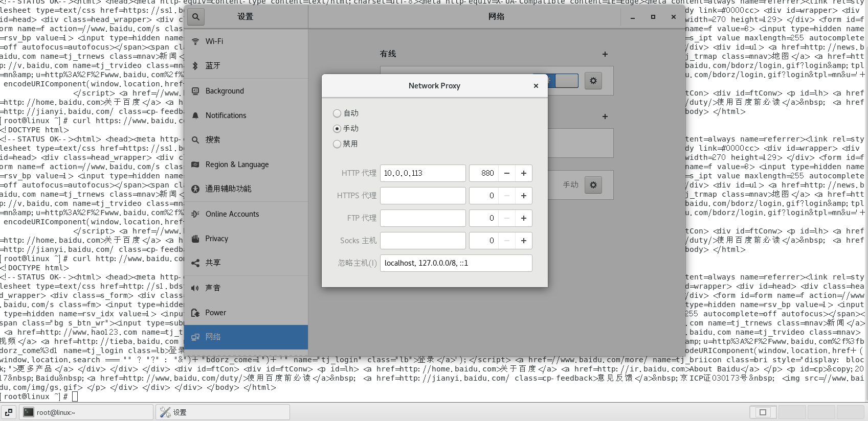Click the HTTP proxy port value 880

point(484,173)
